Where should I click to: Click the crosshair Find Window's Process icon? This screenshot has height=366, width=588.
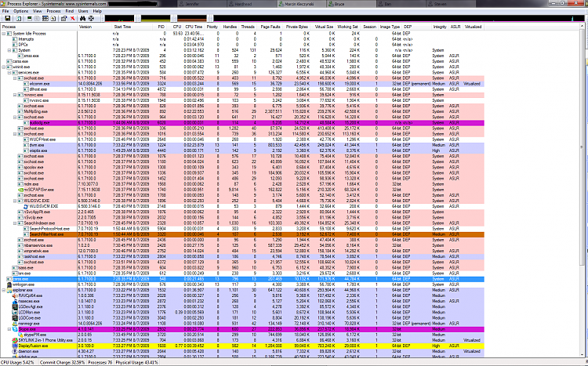[91, 18]
